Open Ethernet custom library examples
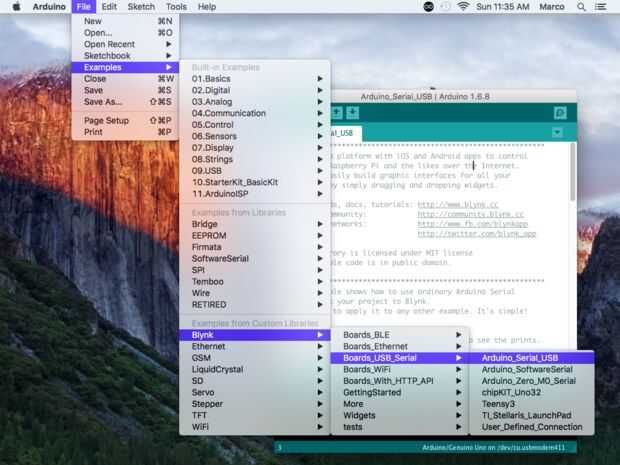Image resolution: width=620 pixels, height=465 pixels. [x=255, y=346]
